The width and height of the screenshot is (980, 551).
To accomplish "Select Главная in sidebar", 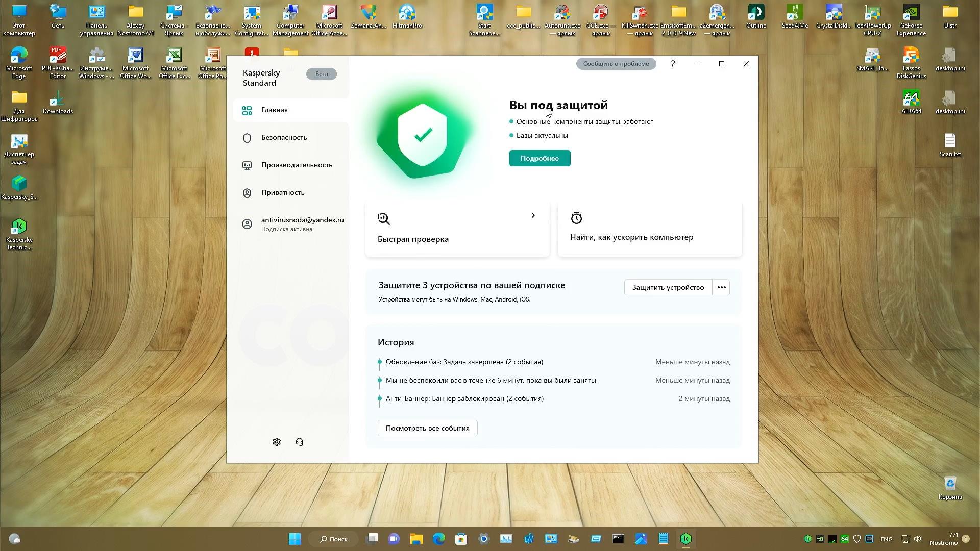I will pyautogui.click(x=275, y=110).
